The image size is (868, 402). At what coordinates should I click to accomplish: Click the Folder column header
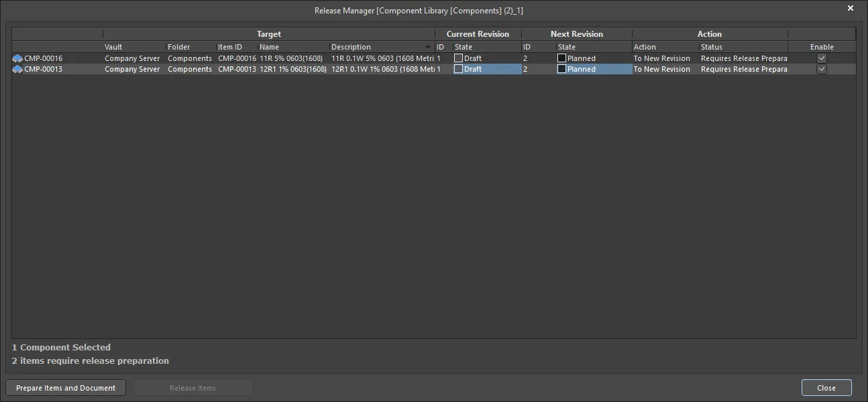coord(191,47)
